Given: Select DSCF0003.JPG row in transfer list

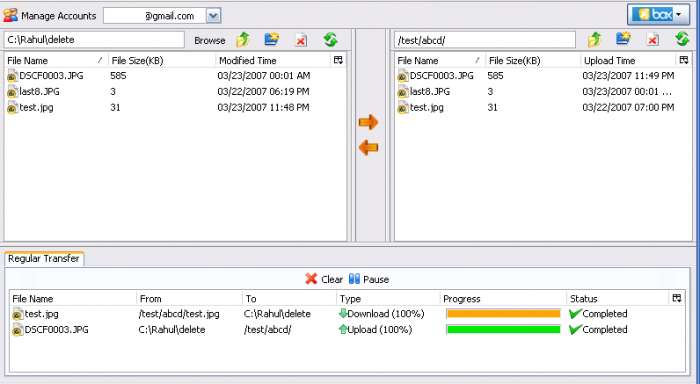Looking at the screenshot, I should tap(347, 330).
